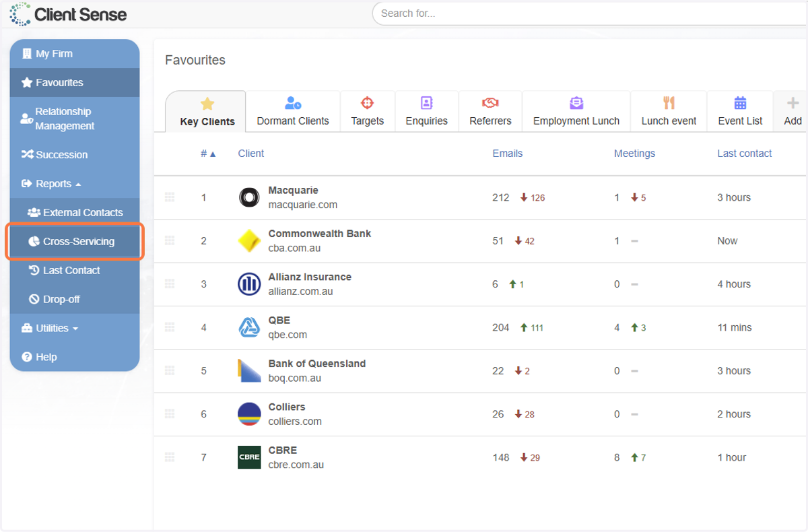Click the CBRE logo thumbnail
The height and width of the screenshot is (532, 808).
(249, 457)
